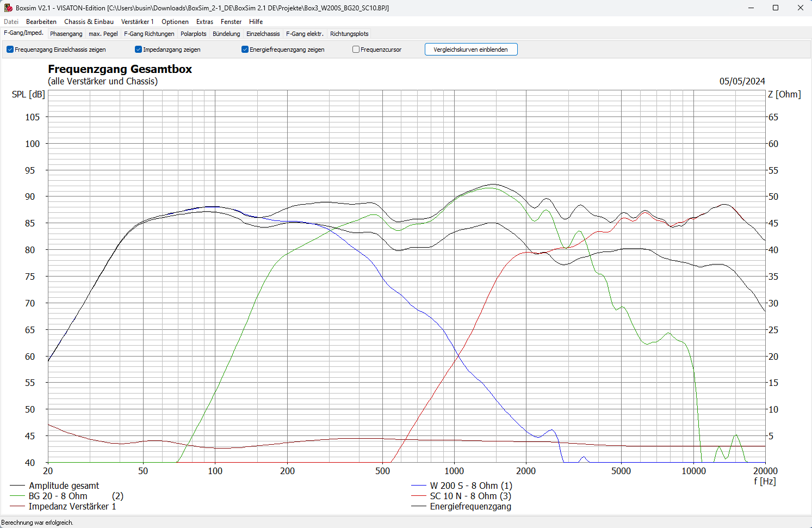Click Vergleichskurven einblenden button
The image size is (812, 528).
tap(471, 50)
